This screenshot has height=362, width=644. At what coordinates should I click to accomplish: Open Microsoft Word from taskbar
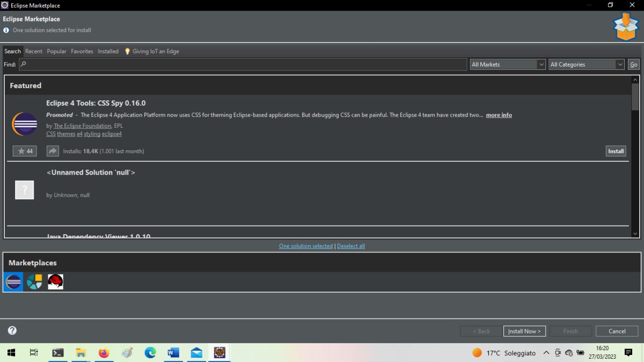(x=173, y=352)
